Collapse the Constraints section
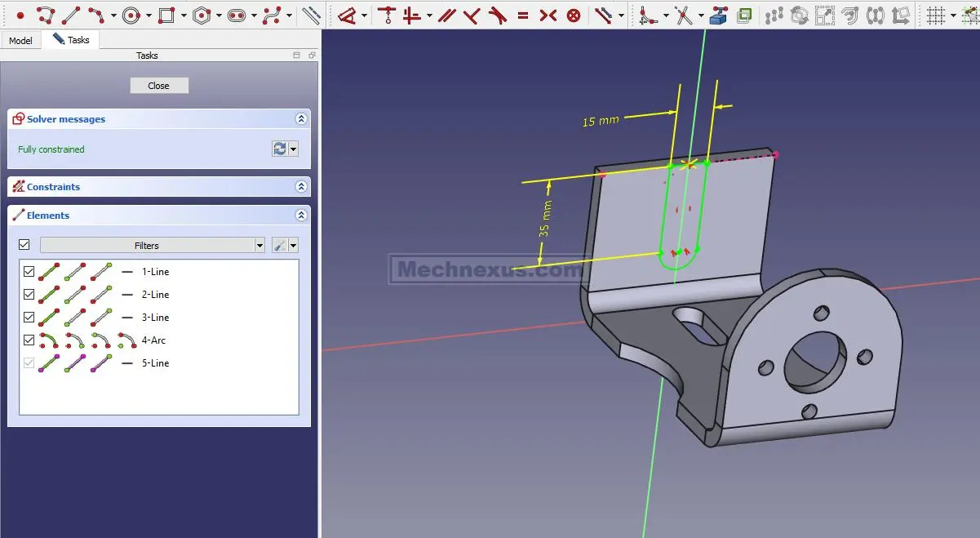The image size is (980, 538). [x=301, y=187]
